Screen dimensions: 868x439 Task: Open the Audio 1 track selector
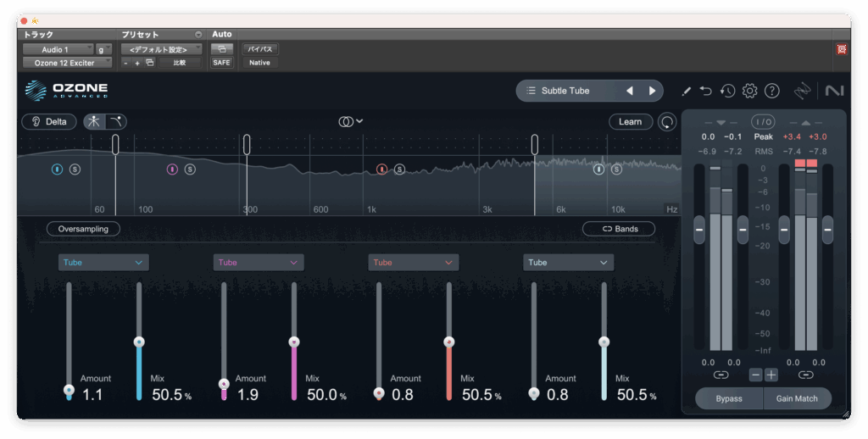click(x=58, y=50)
